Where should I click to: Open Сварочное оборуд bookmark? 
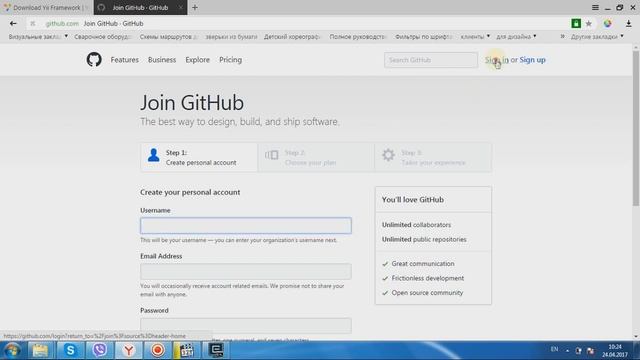tap(102, 37)
